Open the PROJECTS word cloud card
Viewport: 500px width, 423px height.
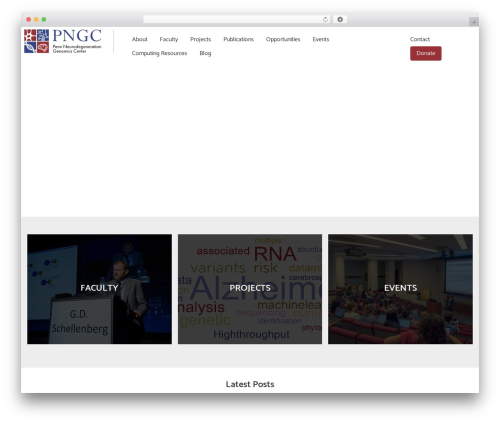click(x=250, y=289)
